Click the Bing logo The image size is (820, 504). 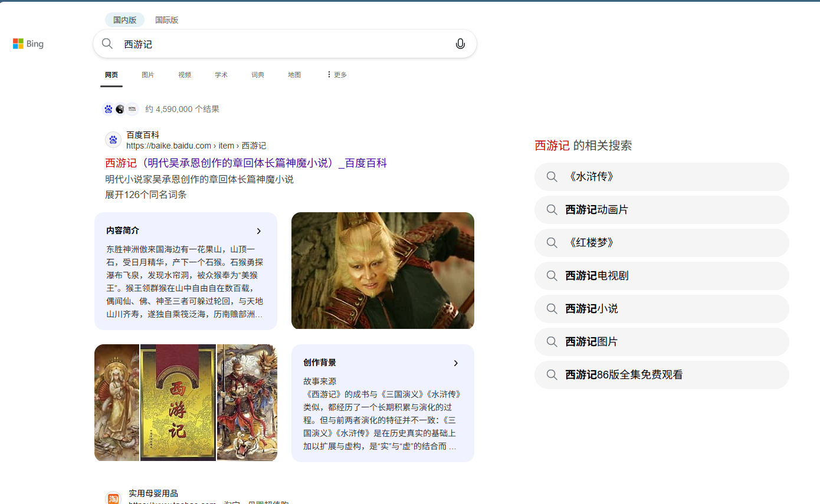pos(28,44)
